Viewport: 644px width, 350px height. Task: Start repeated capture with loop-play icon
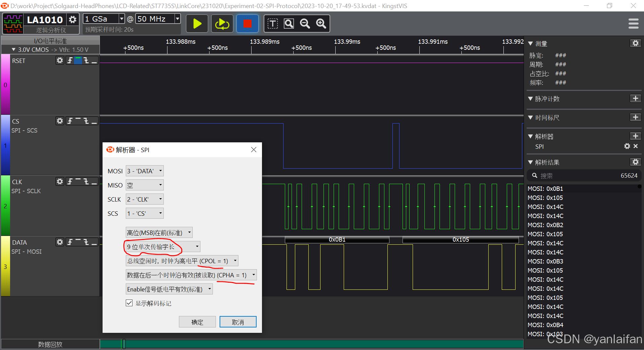click(x=222, y=24)
